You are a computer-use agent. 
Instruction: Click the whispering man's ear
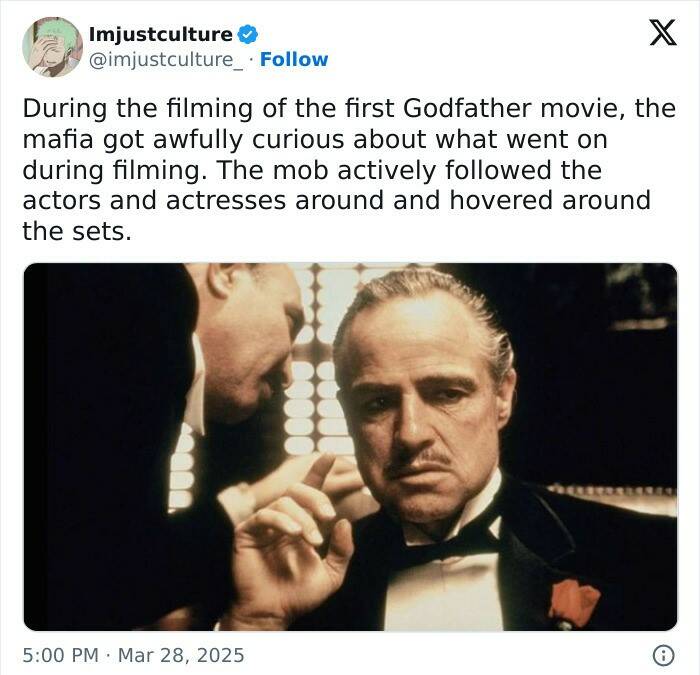(x=221, y=279)
